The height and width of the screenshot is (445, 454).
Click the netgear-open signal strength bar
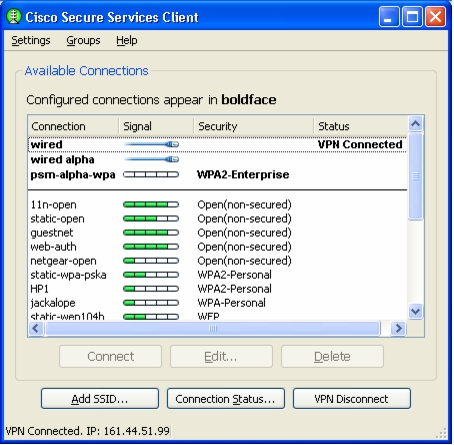pos(151,261)
